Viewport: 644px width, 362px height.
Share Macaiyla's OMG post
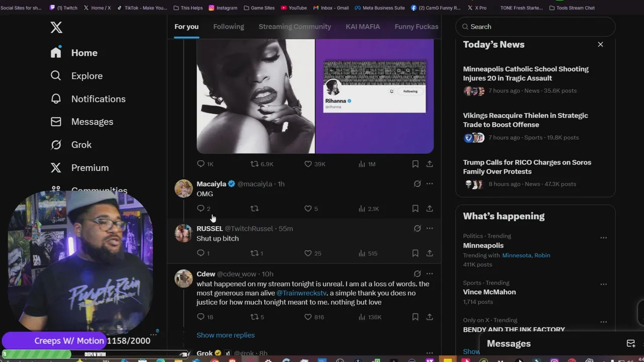[x=430, y=209]
